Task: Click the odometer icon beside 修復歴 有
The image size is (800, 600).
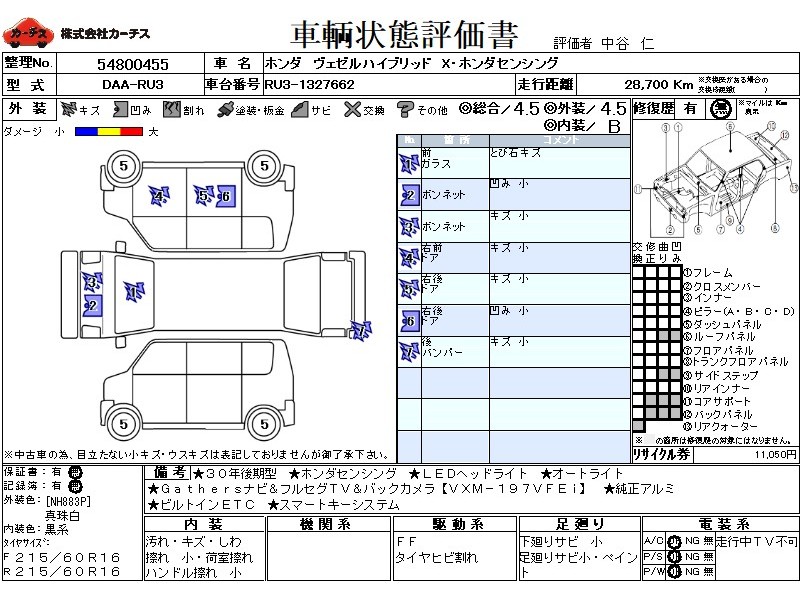Action: (x=719, y=109)
